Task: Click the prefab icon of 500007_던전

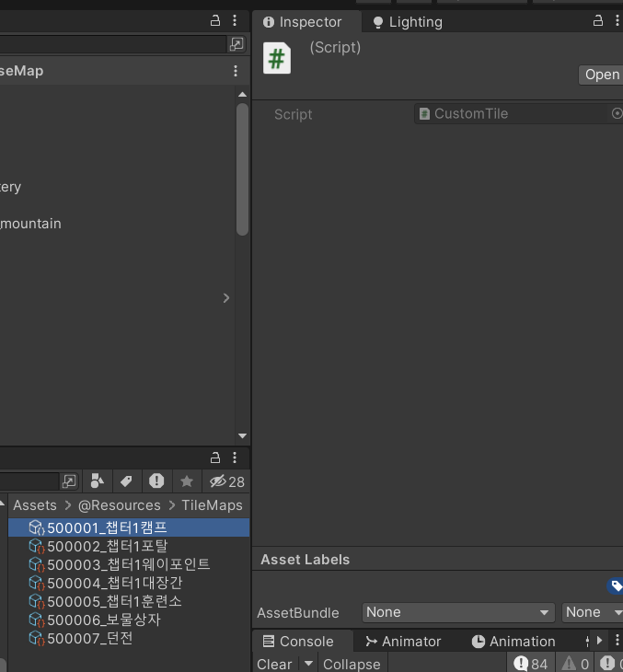Action: click(37, 639)
